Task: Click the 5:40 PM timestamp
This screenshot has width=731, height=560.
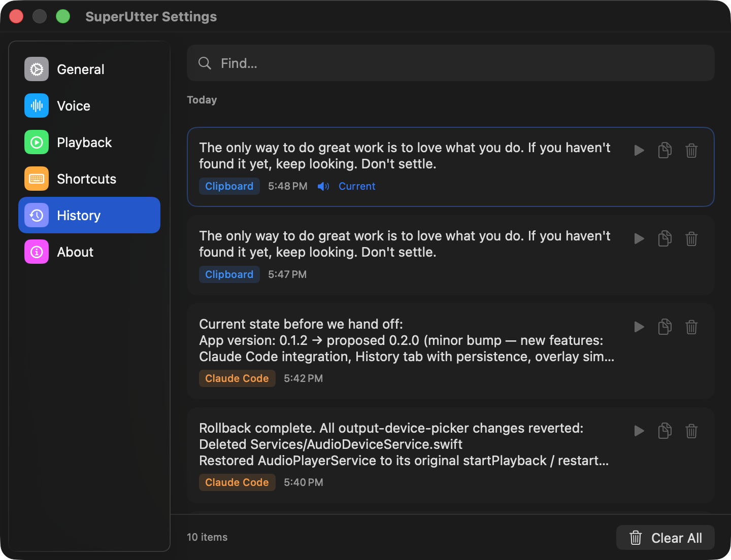Action: pyautogui.click(x=303, y=482)
